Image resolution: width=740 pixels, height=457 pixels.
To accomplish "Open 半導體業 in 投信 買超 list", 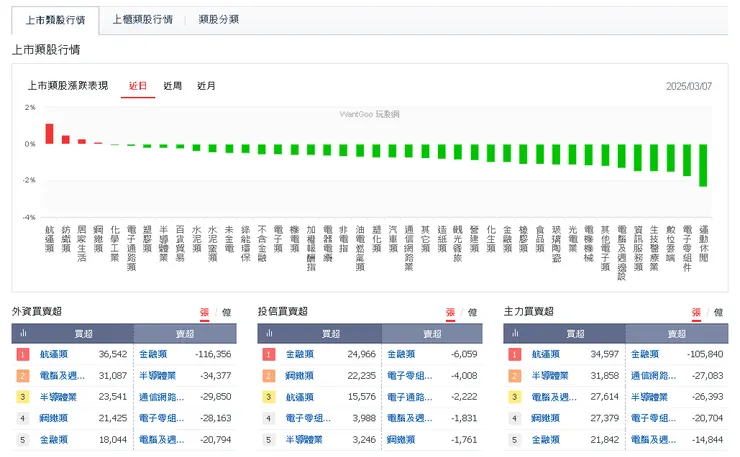I will click(304, 440).
